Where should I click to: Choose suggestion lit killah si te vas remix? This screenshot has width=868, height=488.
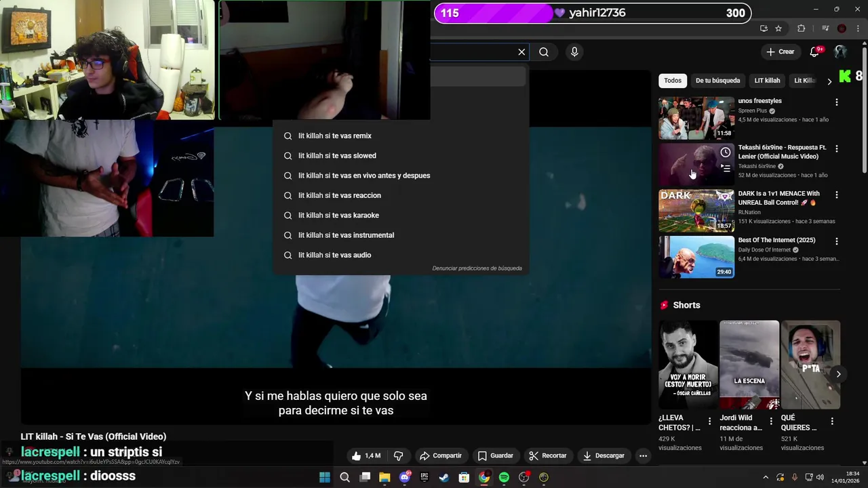(400, 136)
